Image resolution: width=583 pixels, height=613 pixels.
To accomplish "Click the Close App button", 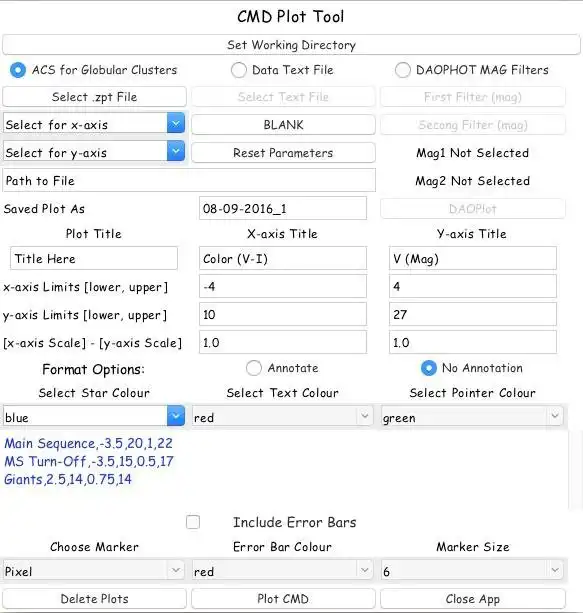I will [x=473, y=599].
